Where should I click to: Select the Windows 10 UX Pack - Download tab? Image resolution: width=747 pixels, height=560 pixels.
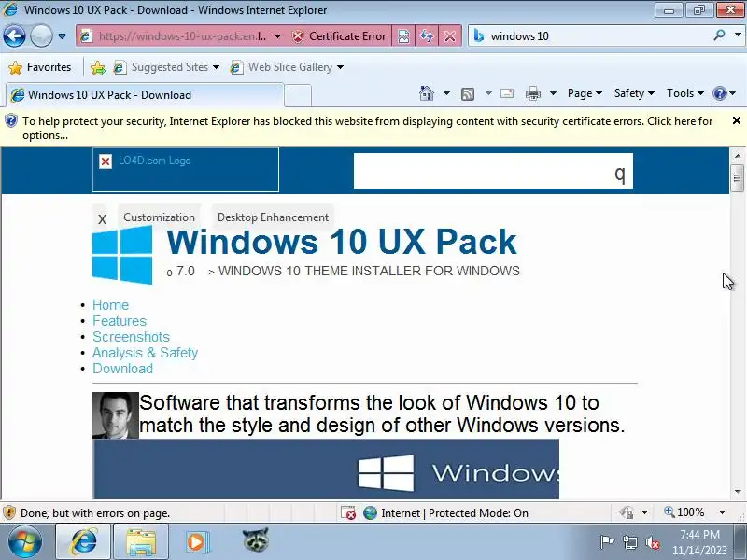pos(145,95)
